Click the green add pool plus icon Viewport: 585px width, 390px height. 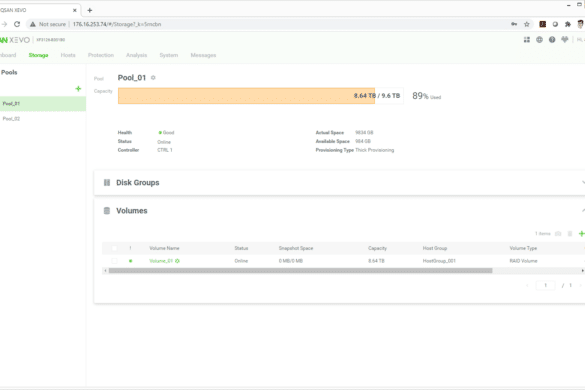[x=78, y=89]
